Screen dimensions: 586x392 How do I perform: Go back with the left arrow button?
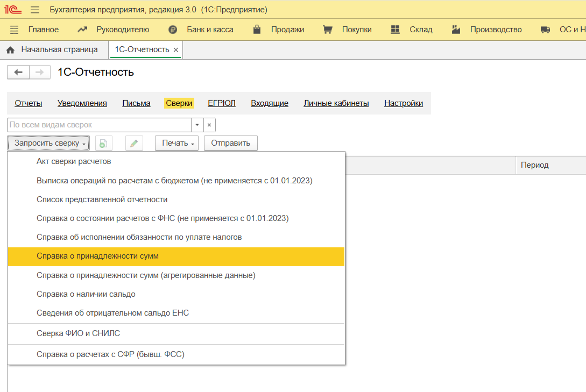pyautogui.click(x=18, y=73)
